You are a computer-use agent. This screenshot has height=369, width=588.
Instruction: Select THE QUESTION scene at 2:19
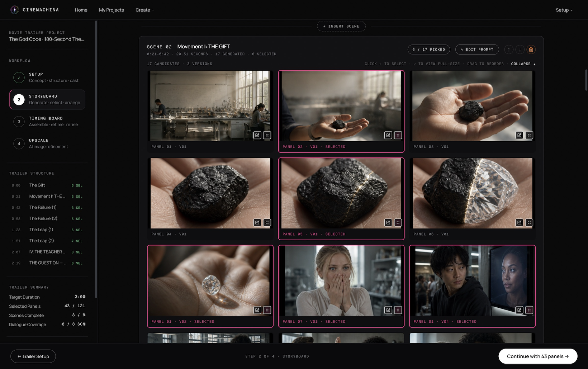click(x=47, y=263)
